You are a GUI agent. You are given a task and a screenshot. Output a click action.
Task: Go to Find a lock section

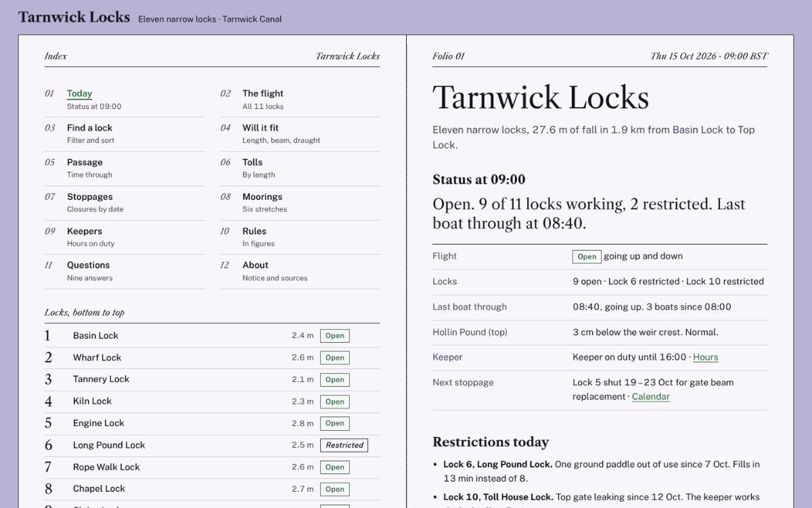pos(125,133)
